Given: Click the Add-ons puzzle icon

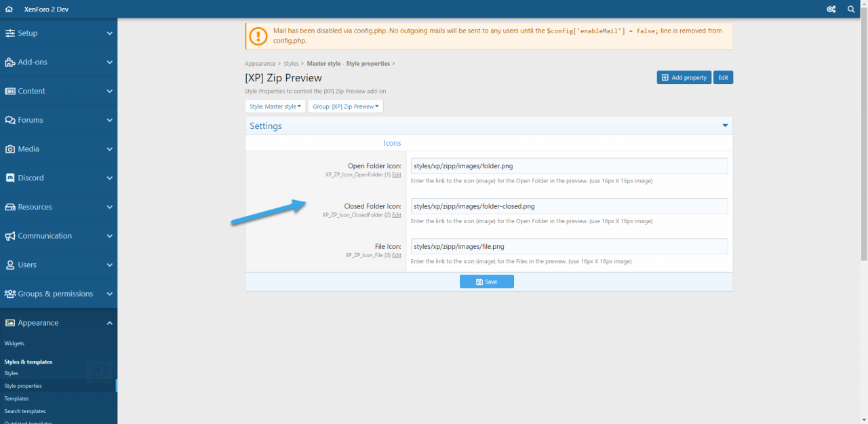Looking at the screenshot, I should (x=10, y=62).
